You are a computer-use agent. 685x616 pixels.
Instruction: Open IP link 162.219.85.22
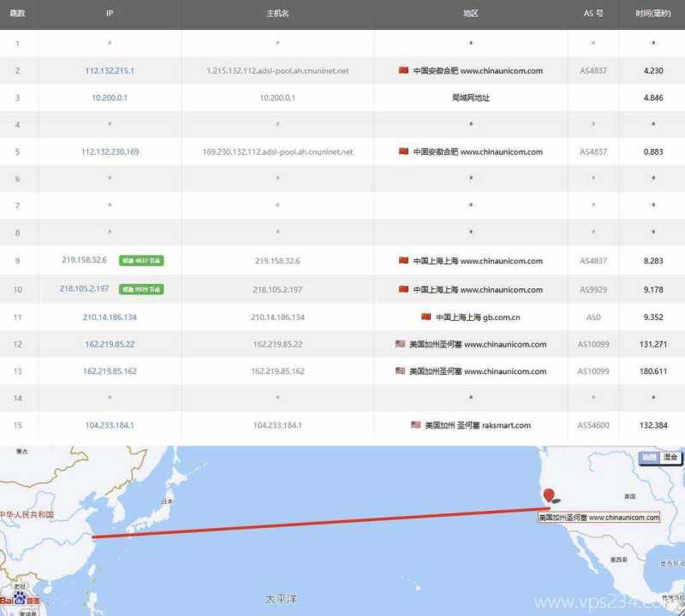point(108,343)
